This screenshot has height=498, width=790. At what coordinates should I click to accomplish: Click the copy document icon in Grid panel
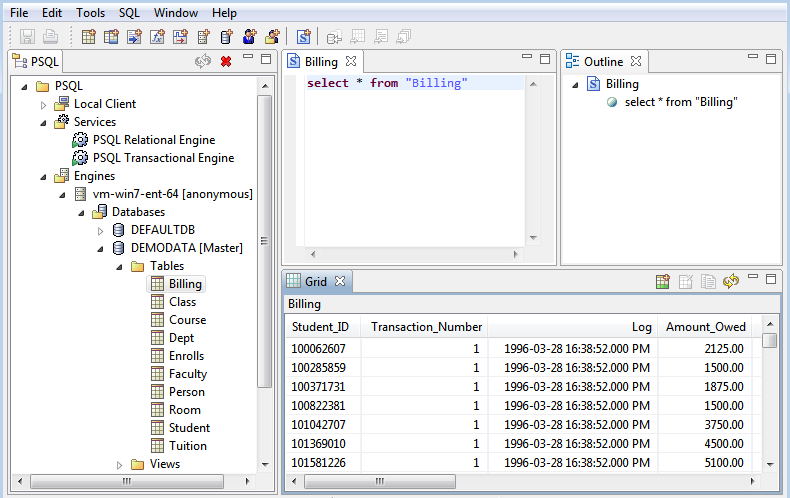tap(708, 281)
